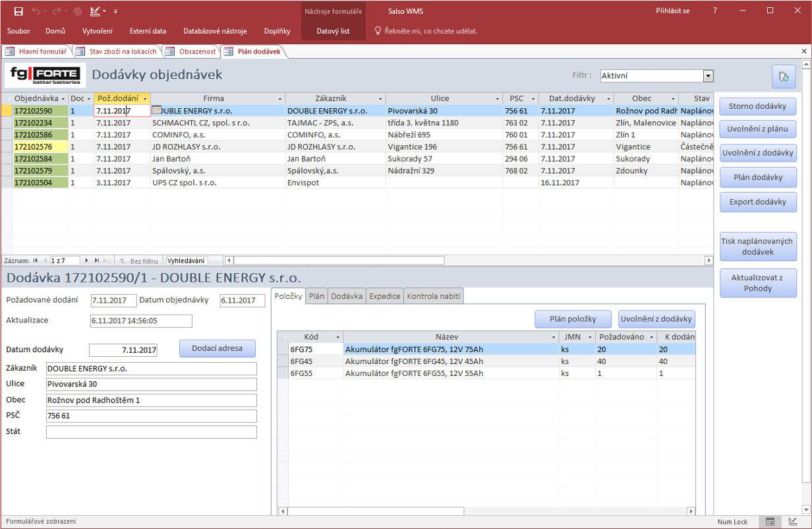
Task: Open the Externí data ribbon tab
Action: pos(148,31)
